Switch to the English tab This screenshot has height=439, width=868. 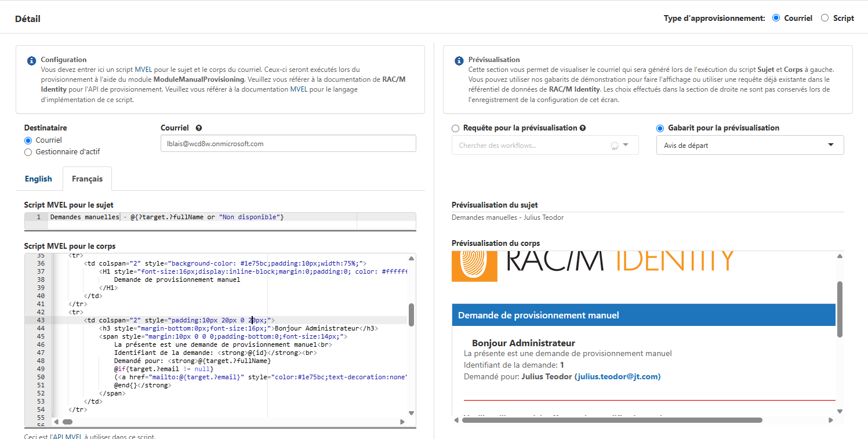click(38, 179)
